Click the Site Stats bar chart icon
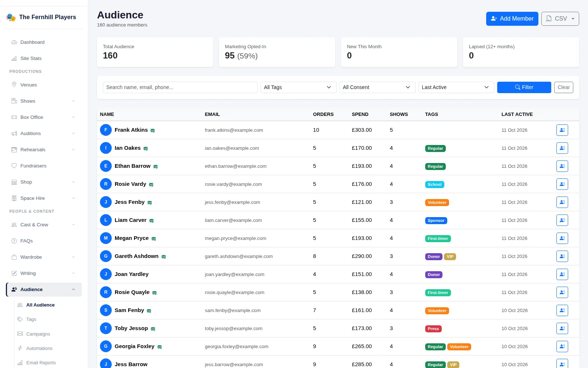Screen dimensions: 588x368 (14, 59)
